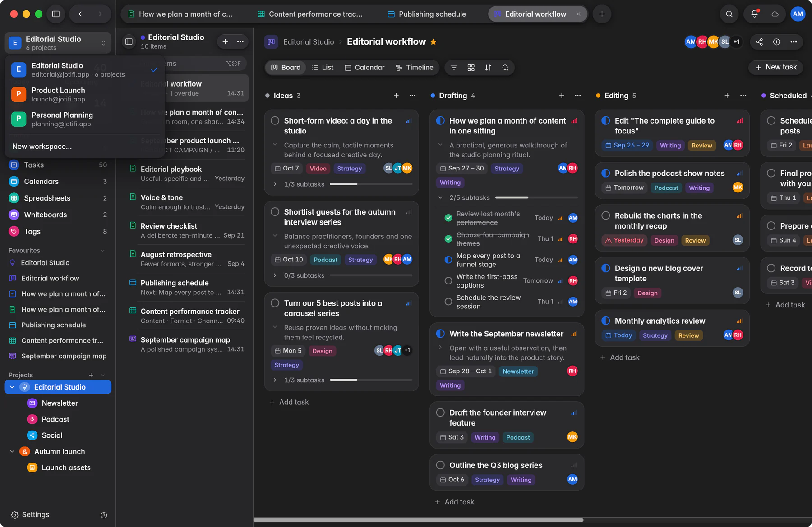Screen dimensions: 812x527
Task: Click the New task button
Action: (776, 67)
